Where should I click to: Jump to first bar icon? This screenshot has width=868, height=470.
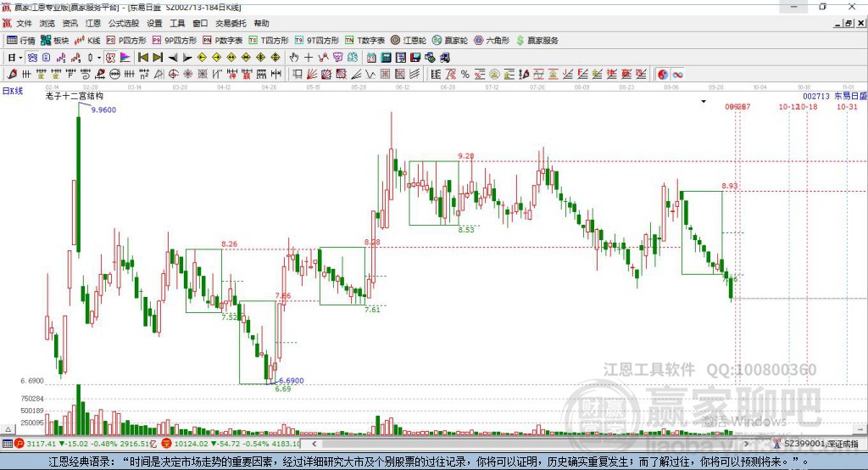(142, 58)
